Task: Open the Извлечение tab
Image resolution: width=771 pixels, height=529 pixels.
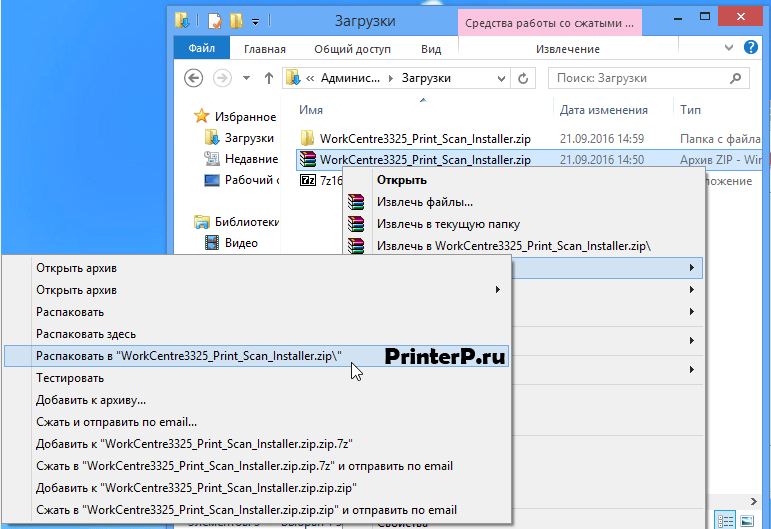Action: tap(567, 49)
